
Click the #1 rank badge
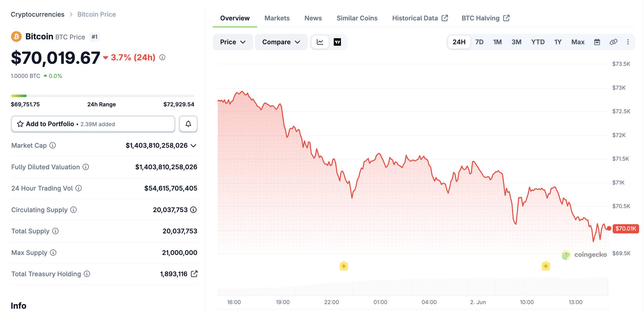(94, 37)
